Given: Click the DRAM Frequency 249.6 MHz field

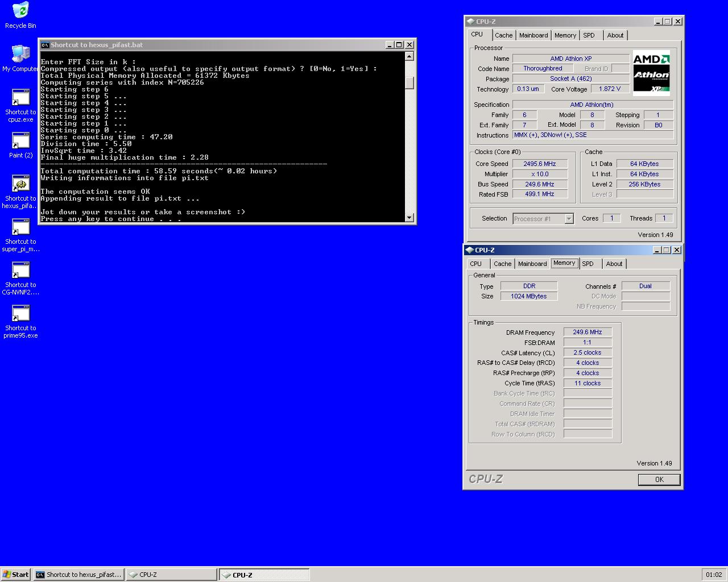Looking at the screenshot, I should pyautogui.click(x=588, y=332).
